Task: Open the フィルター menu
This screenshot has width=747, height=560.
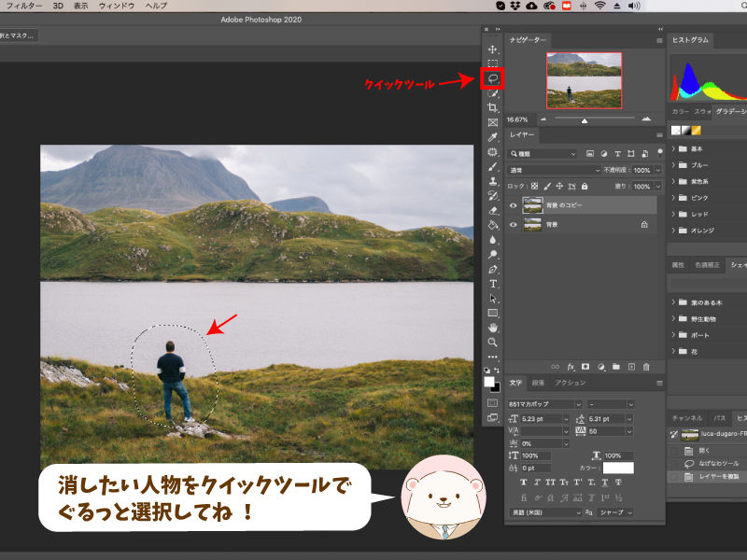Action: (24, 6)
